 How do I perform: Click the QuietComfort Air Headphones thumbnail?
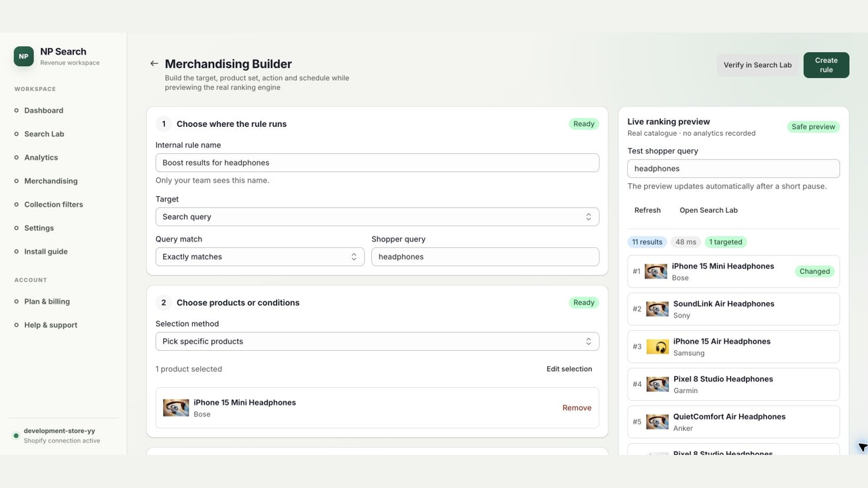tap(658, 422)
